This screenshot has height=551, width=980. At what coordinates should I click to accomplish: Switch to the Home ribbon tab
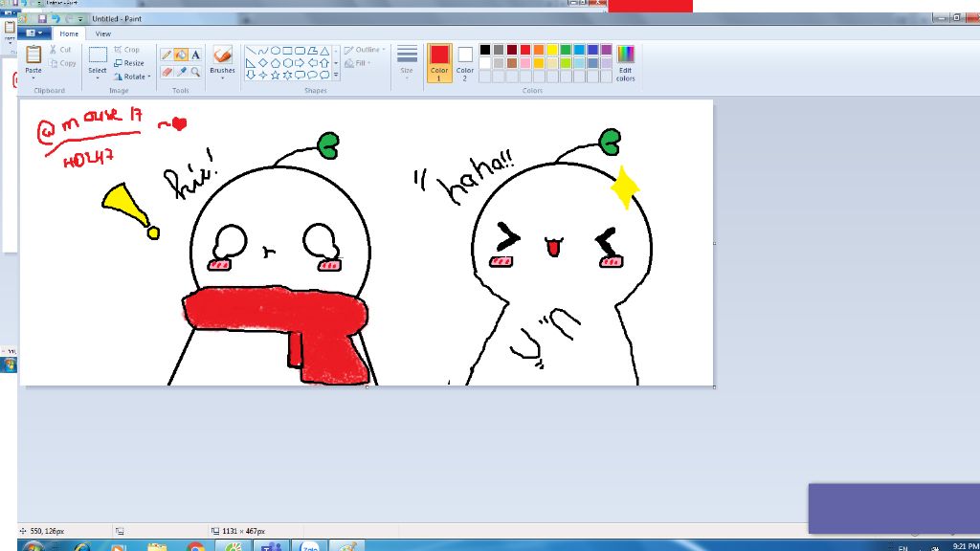click(x=69, y=33)
